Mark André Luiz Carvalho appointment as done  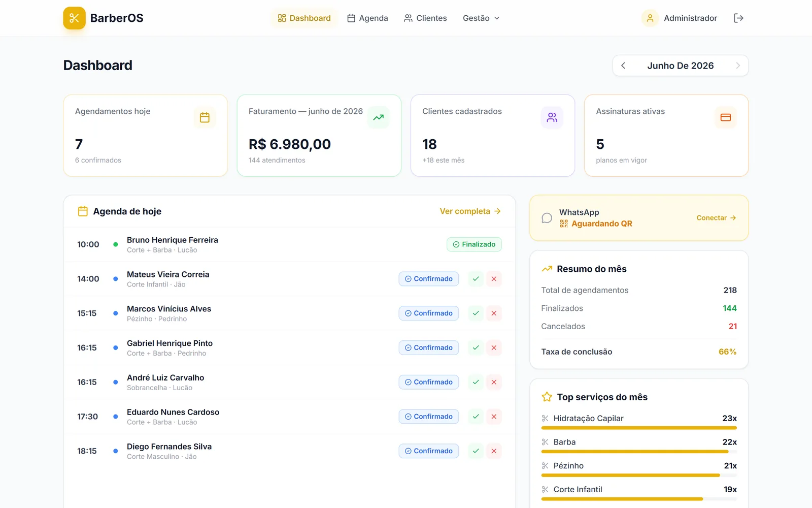click(x=476, y=382)
